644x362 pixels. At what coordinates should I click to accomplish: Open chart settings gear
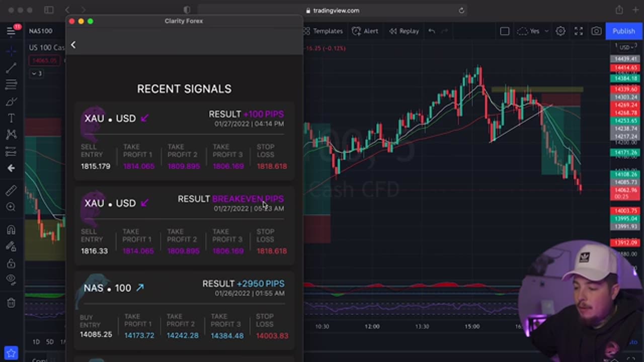(x=560, y=31)
